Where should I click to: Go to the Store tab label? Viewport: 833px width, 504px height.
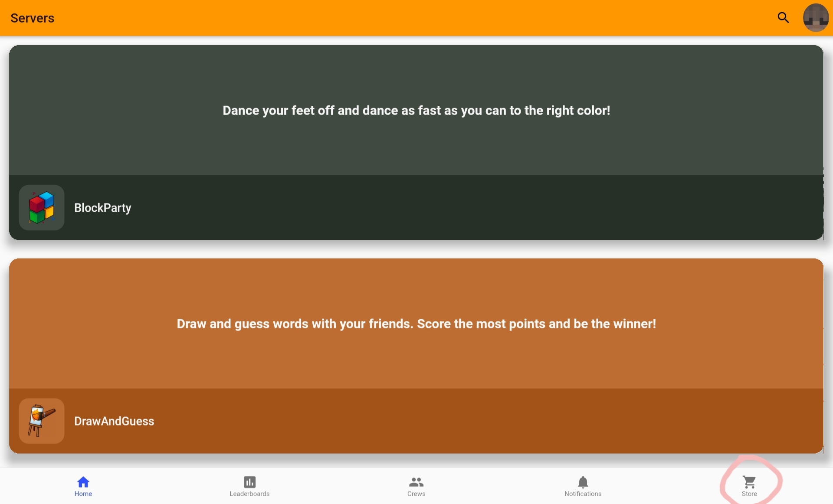tap(749, 494)
